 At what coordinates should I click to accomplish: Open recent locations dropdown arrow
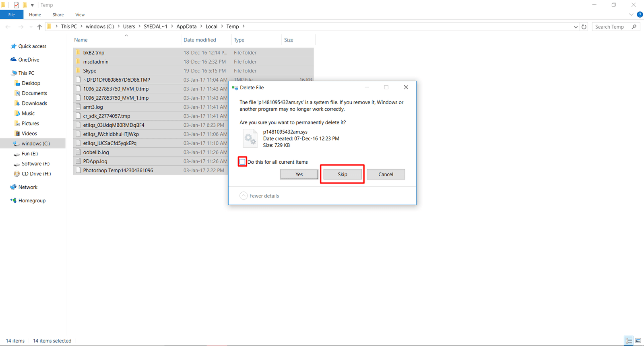pos(31,27)
